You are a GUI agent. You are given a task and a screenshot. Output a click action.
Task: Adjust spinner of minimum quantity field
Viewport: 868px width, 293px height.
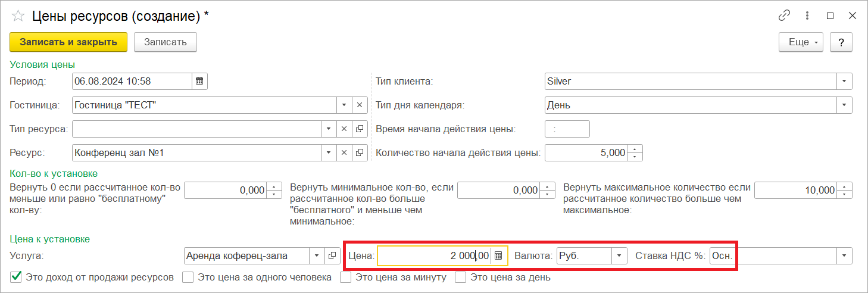(548, 190)
